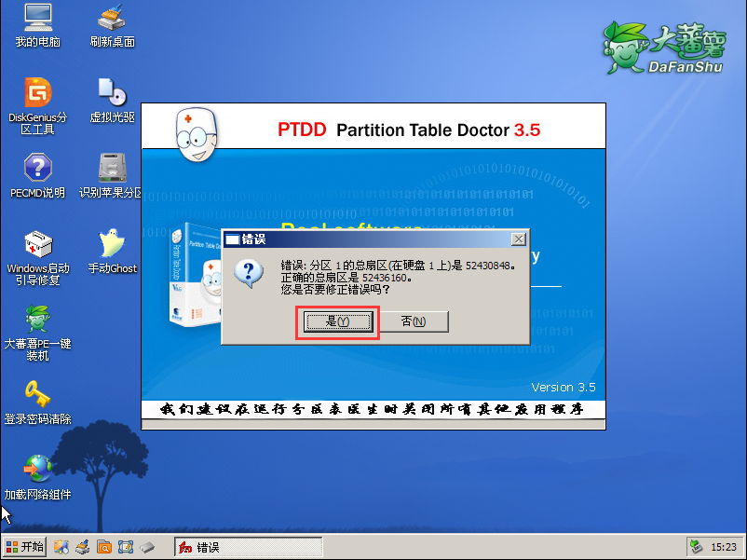
Task: Open the DiskGenius partition tool
Action: (37, 104)
